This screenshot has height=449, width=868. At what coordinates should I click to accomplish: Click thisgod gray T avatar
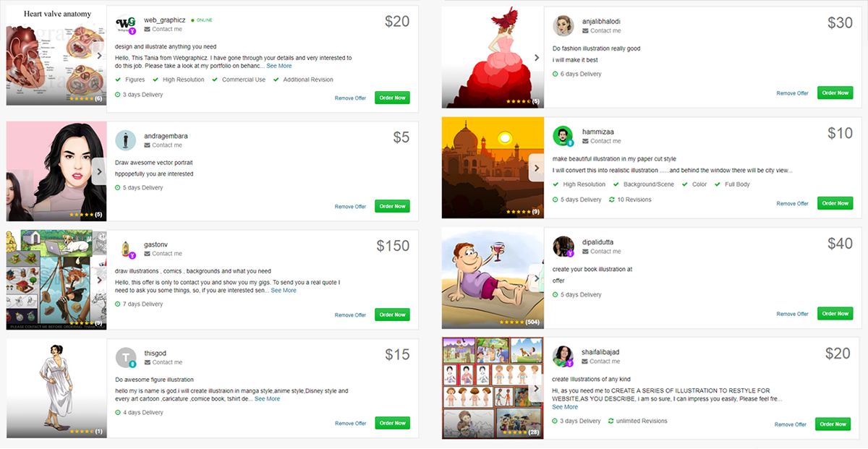coord(126,358)
